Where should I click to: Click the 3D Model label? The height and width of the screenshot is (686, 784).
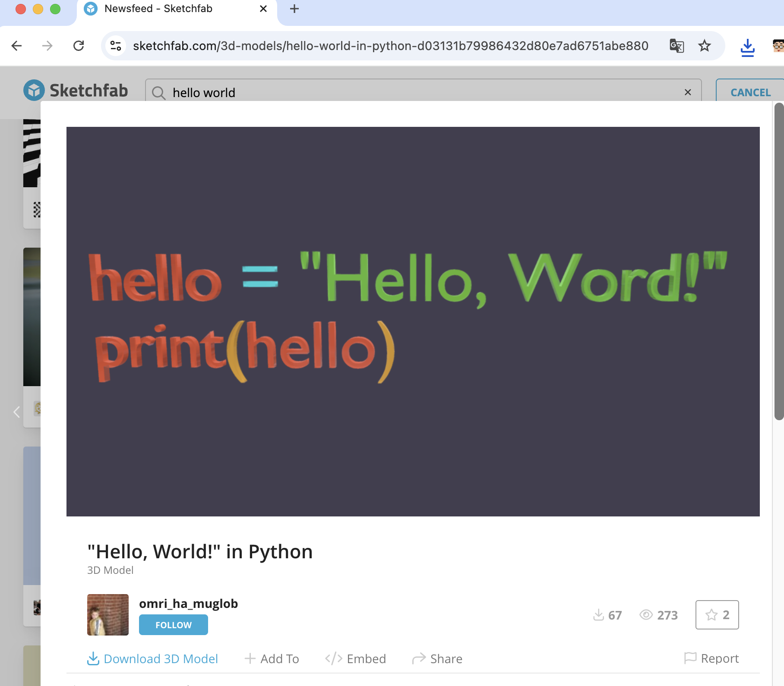click(x=111, y=570)
